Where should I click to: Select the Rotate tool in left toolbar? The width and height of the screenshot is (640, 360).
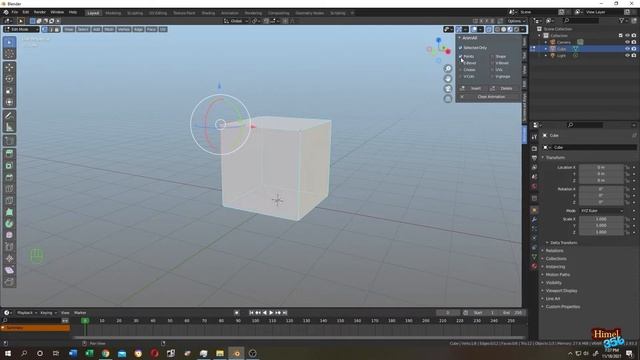click(9, 79)
